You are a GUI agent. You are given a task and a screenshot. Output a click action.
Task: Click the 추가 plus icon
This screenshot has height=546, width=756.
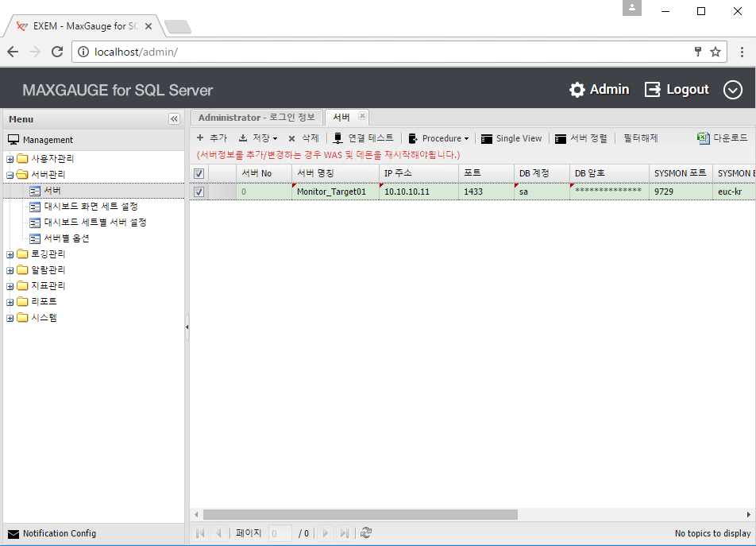point(200,138)
